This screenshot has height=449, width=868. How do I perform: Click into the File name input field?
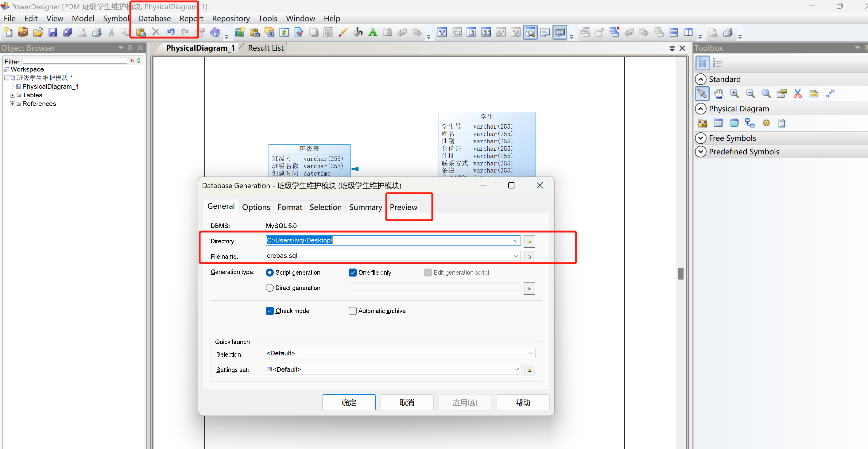387,256
